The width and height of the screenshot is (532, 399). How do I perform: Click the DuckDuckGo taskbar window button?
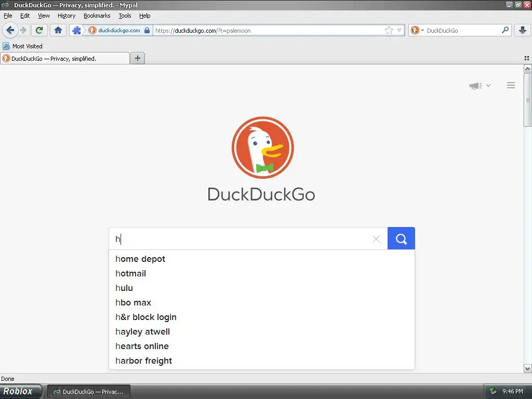88,392
